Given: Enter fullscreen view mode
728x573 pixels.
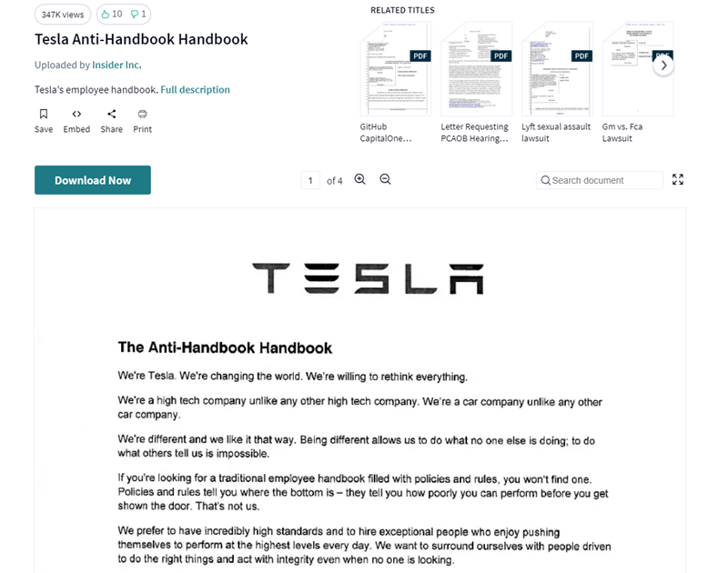Looking at the screenshot, I should [678, 179].
